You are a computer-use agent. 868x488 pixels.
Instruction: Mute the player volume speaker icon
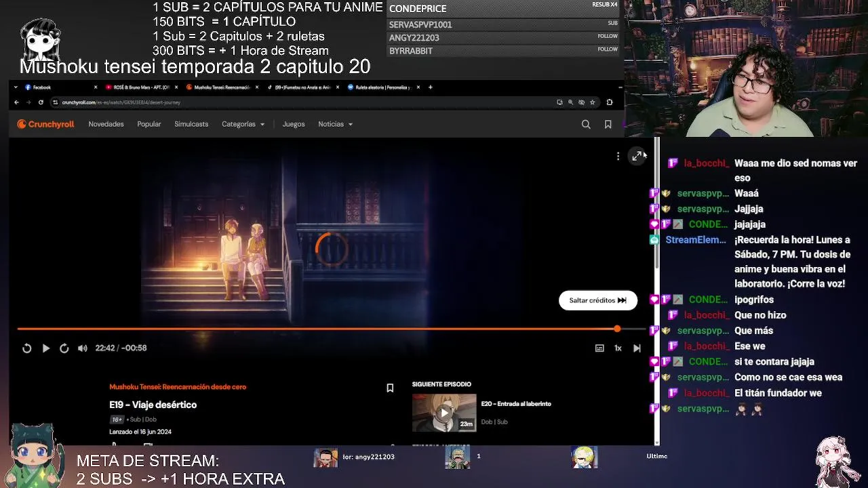point(83,348)
